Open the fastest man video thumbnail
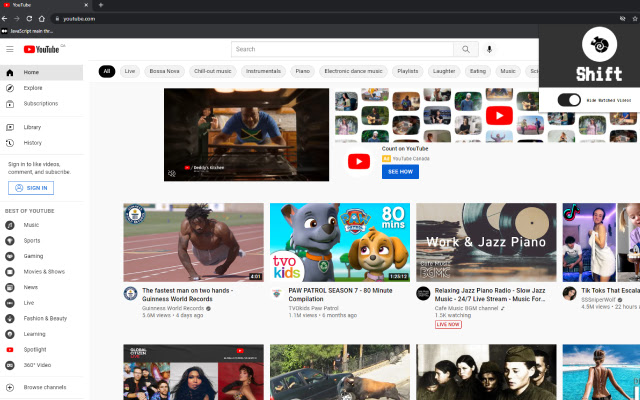Screen dimensions: 640x400 (x=193, y=242)
